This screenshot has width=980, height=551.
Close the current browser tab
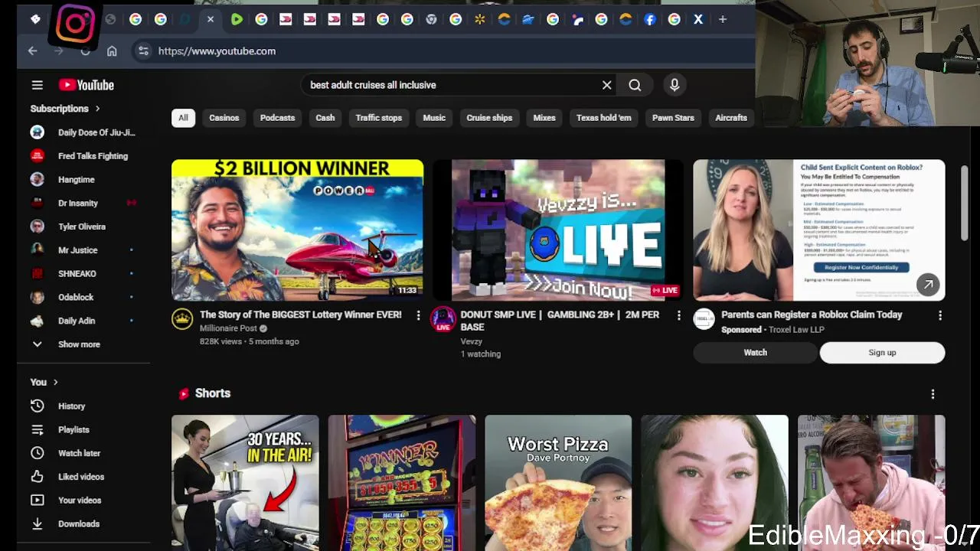pyautogui.click(x=210, y=19)
